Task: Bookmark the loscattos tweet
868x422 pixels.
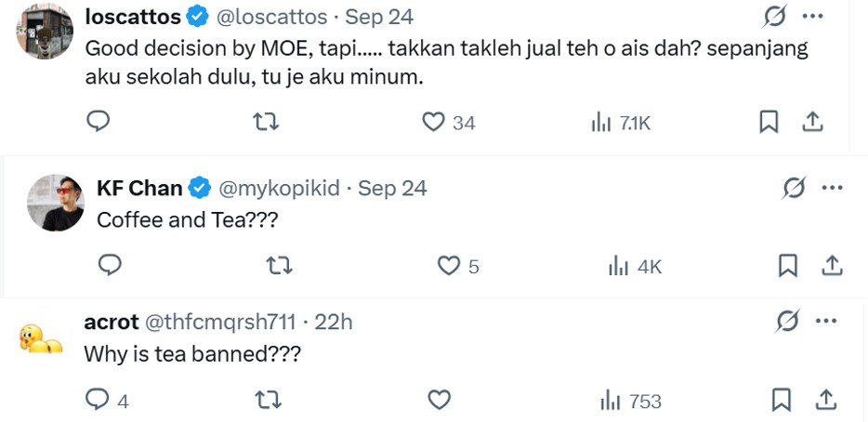Action: 769,122
